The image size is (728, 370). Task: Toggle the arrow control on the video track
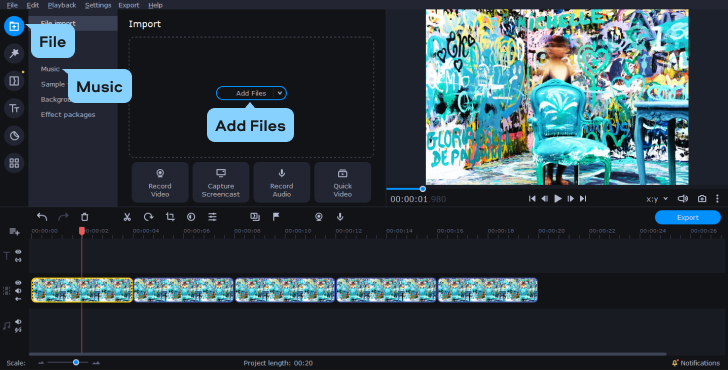pyautogui.click(x=18, y=299)
